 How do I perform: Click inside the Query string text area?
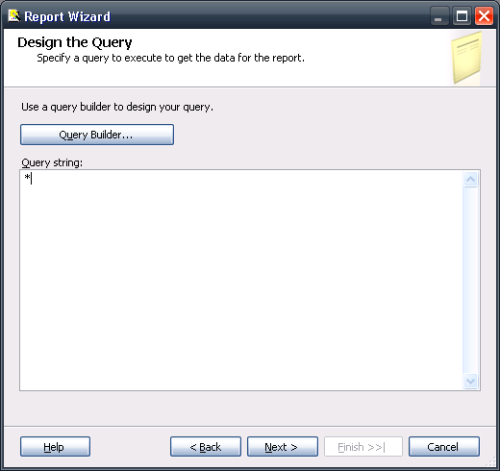241,280
